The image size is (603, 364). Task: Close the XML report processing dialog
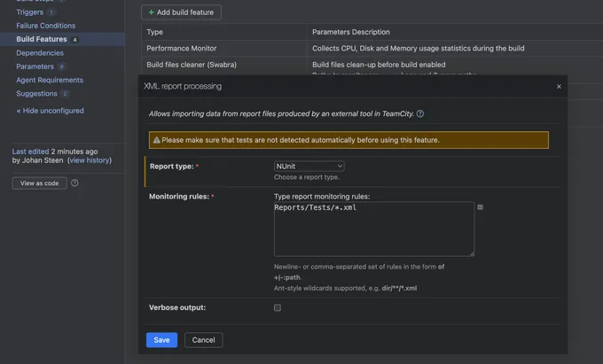(558, 87)
